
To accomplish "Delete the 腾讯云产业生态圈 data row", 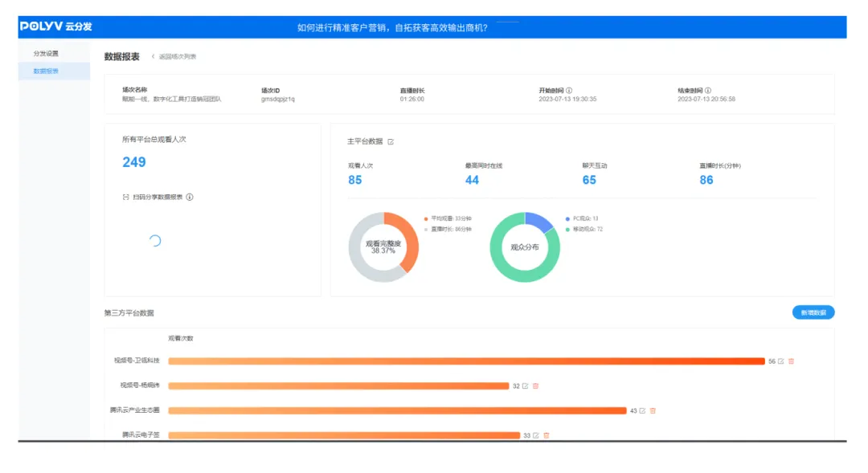I will click(x=653, y=410).
